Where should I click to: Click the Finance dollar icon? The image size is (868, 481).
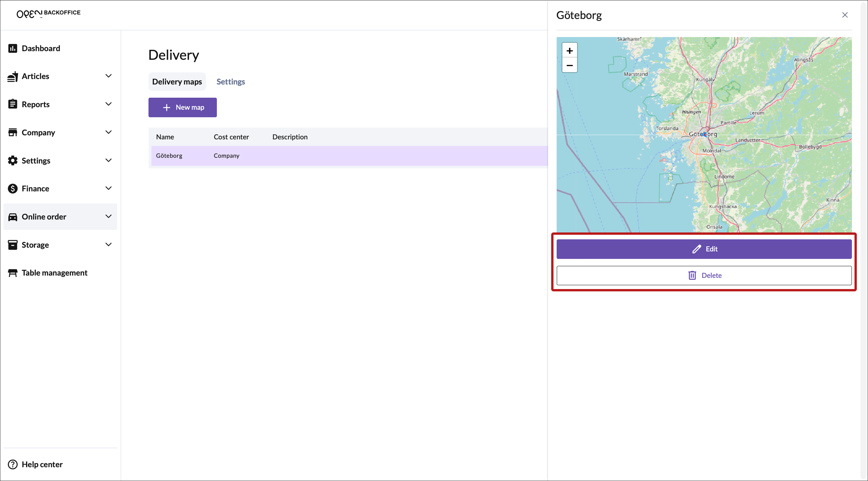pyautogui.click(x=13, y=188)
